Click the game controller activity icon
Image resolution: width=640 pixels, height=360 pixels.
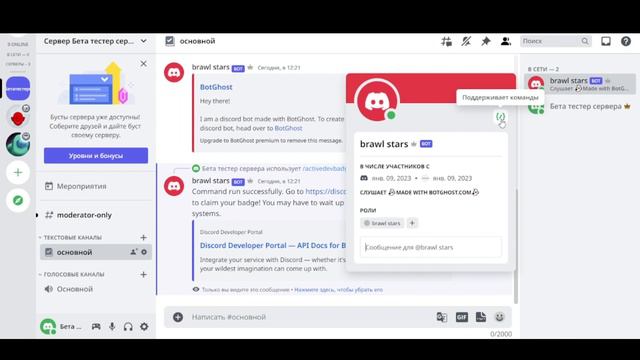point(96,327)
